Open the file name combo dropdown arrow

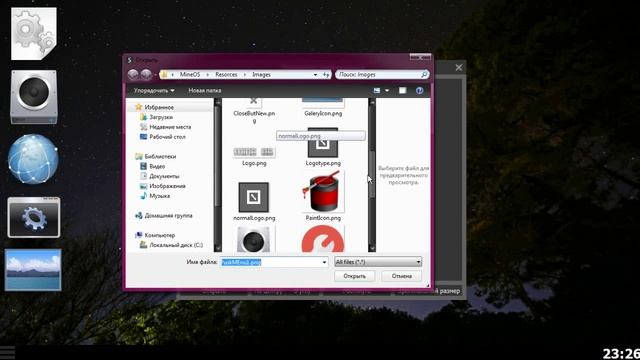(324, 262)
